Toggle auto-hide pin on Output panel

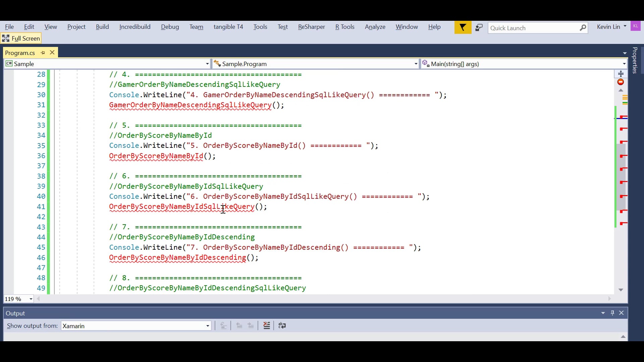click(612, 313)
